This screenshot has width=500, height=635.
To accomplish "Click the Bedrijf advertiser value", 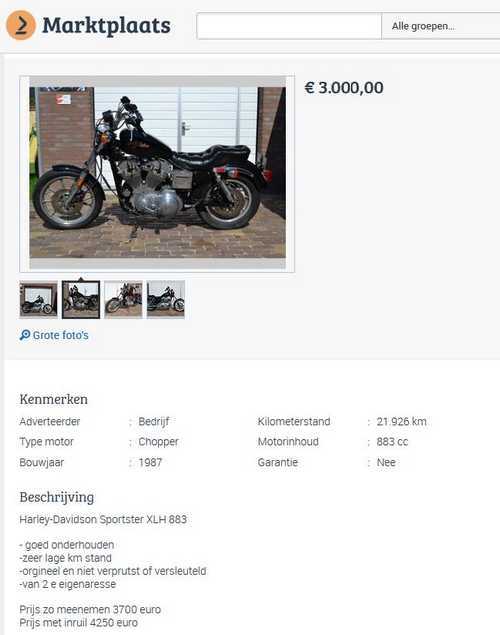I will (153, 422).
